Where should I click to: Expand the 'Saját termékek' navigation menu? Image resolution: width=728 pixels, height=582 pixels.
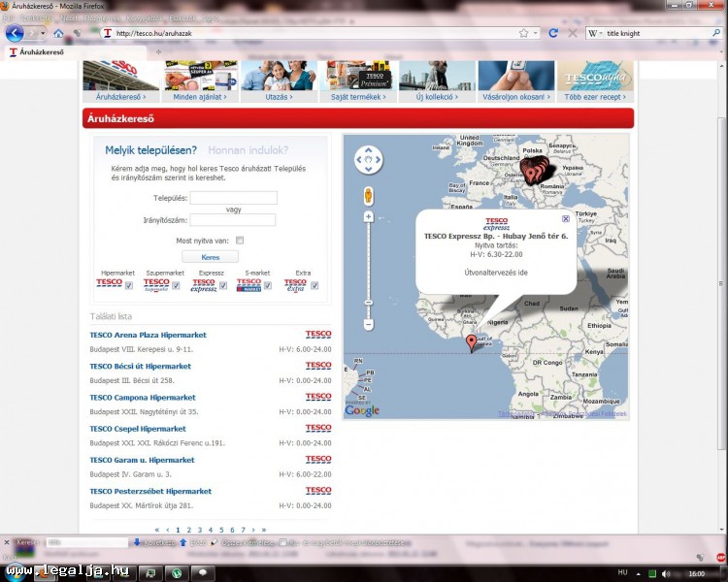click(x=359, y=97)
